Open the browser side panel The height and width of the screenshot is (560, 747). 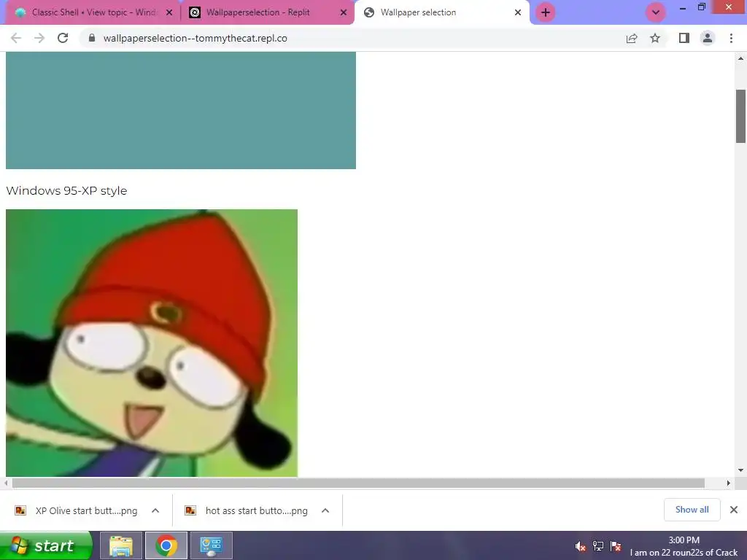click(x=684, y=38)
